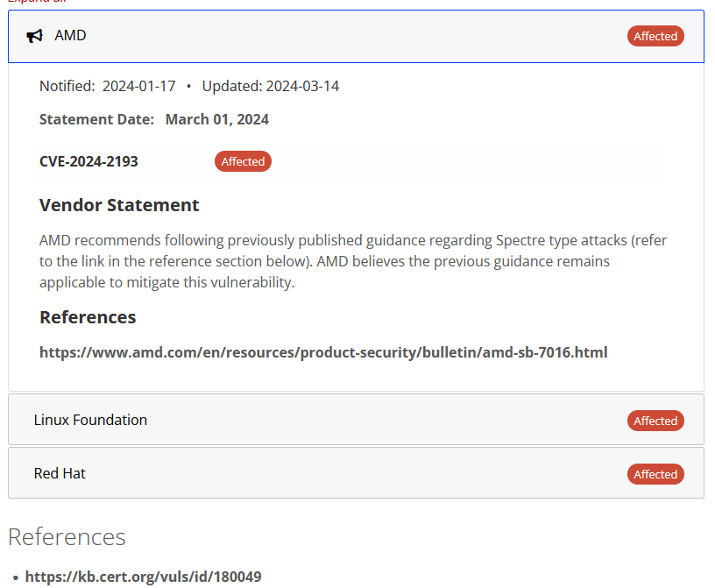Open the AMD security bulletin amd-sb-7016 link
The width and height of the screenshot is (715, 588).
323,352
